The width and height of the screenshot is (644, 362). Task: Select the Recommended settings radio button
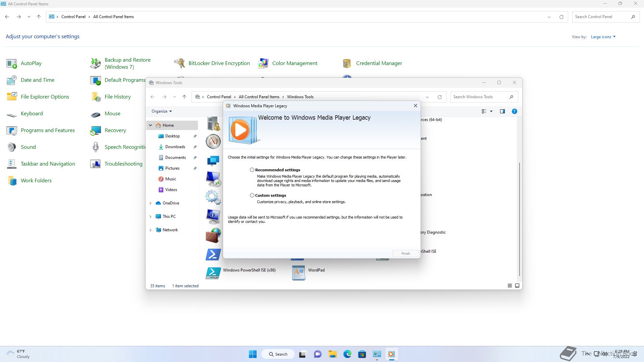(x=252, y=170)
